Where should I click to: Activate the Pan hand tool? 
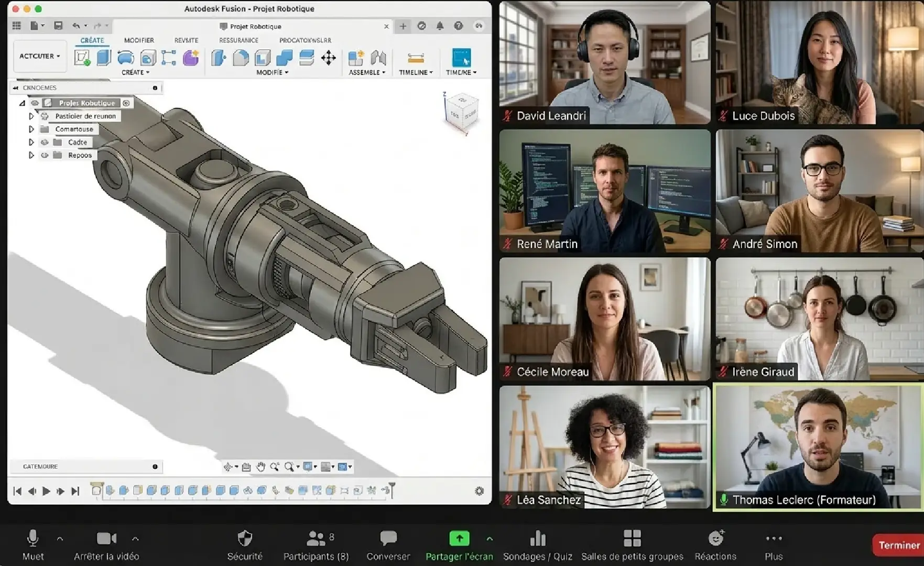click(x=260, y=466)
